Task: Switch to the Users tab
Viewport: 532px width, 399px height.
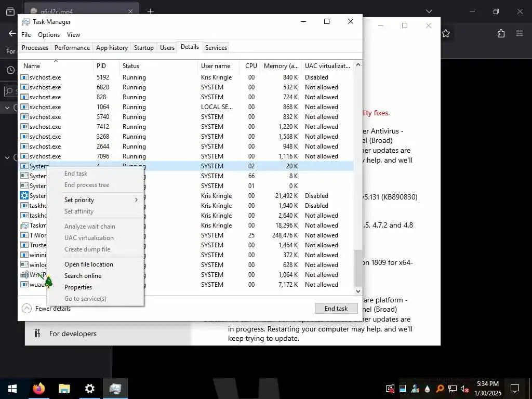Action: 167,48
